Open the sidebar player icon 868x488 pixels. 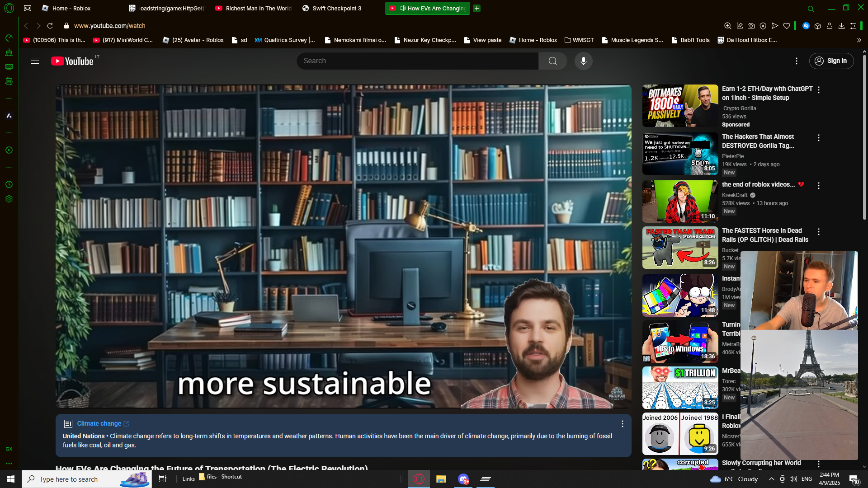click(9, 150)
